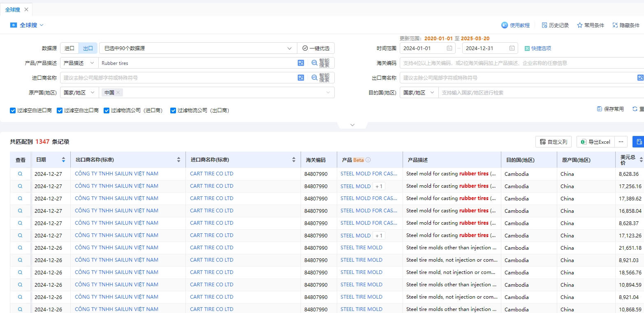This screenshot has height=313, width=644.
Task: Click the 进口商名称 input field
Action: point(179,78)
